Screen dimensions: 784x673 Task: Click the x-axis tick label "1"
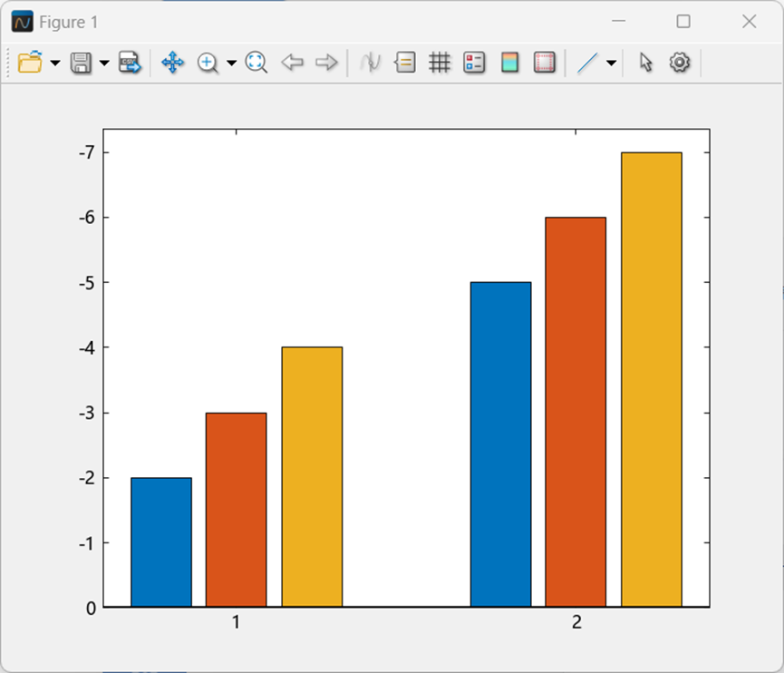point(236,622)
